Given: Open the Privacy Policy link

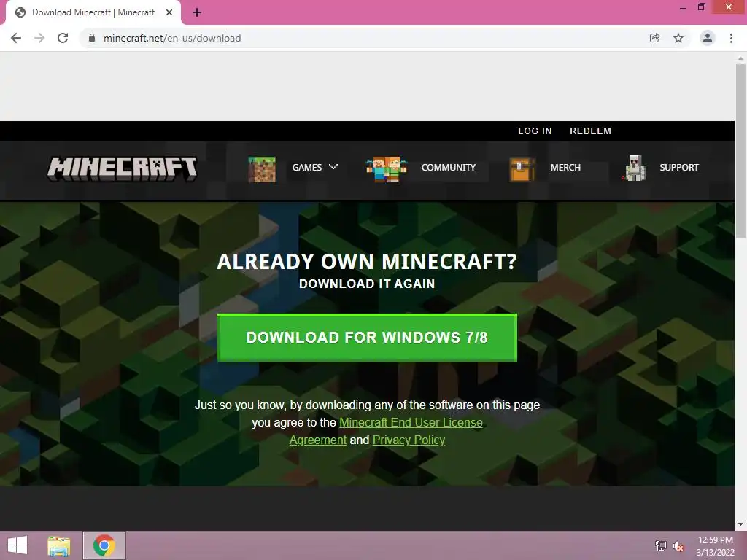Looking at the screenshot, I should click(409, 440).
